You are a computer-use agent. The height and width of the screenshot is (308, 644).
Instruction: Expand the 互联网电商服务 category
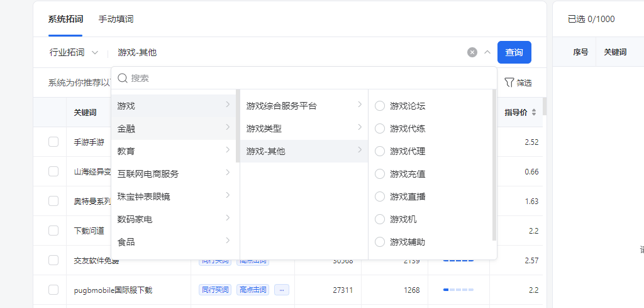tap(174, 174)
